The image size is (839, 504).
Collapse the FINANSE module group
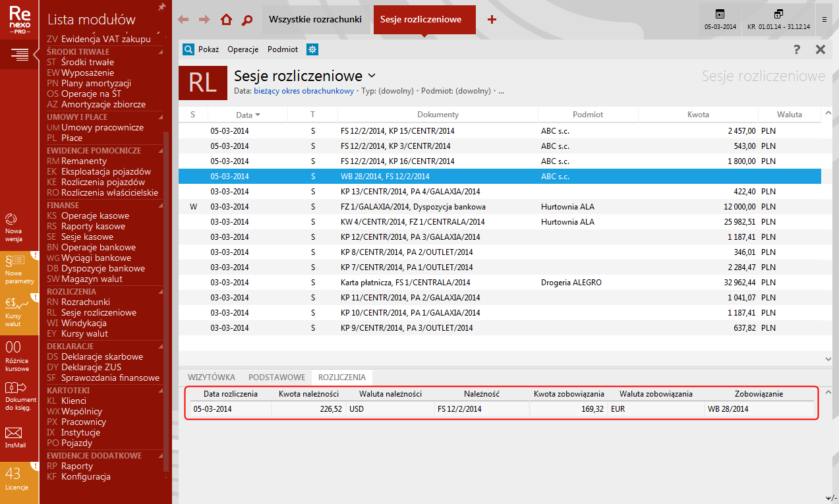pyautogui.click(x=161, y=206)
